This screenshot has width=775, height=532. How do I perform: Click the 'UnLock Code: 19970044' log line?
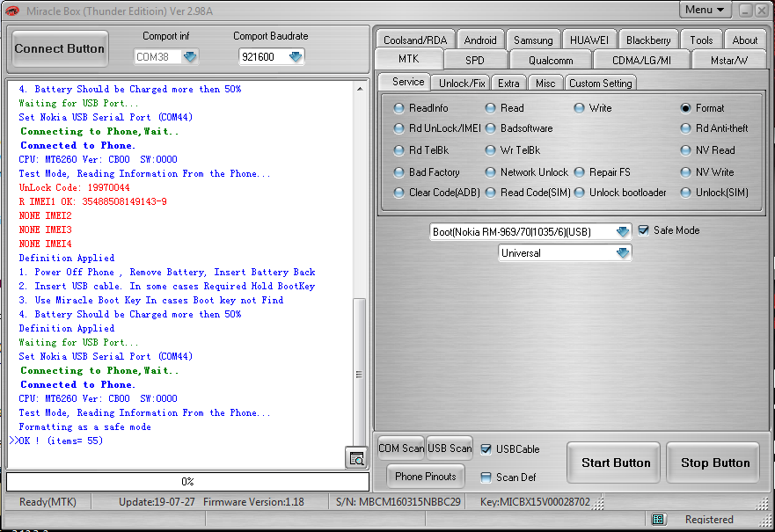[74, 187]
